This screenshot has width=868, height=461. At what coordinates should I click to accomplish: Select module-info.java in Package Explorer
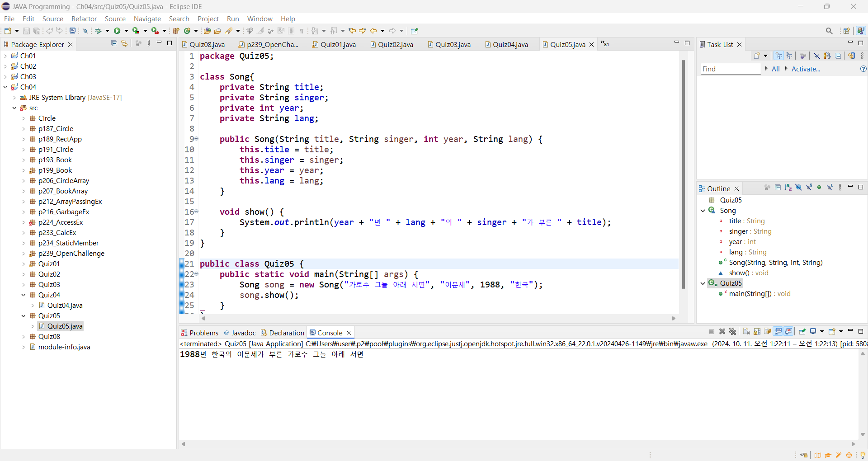point(64,347)
